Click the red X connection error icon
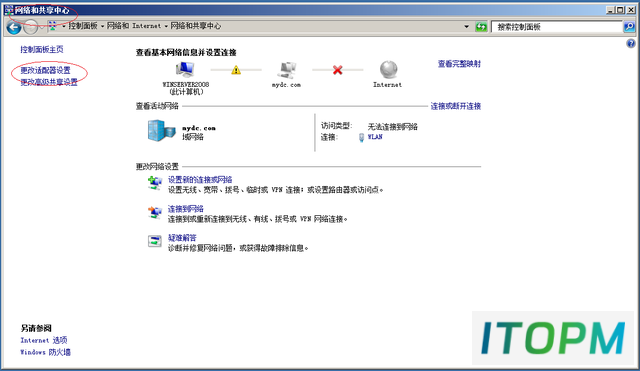 pyautogui.click(x=337, y=70)
